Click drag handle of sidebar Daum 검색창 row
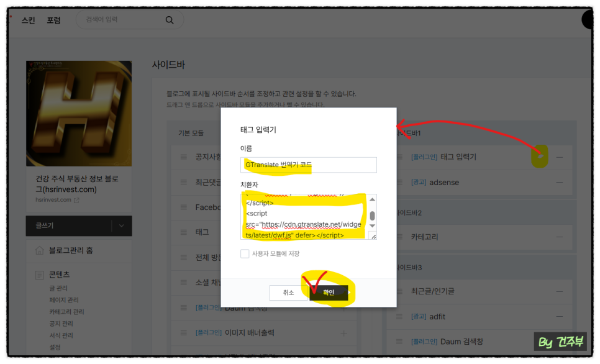600x364 pixels. pos(399,342)
